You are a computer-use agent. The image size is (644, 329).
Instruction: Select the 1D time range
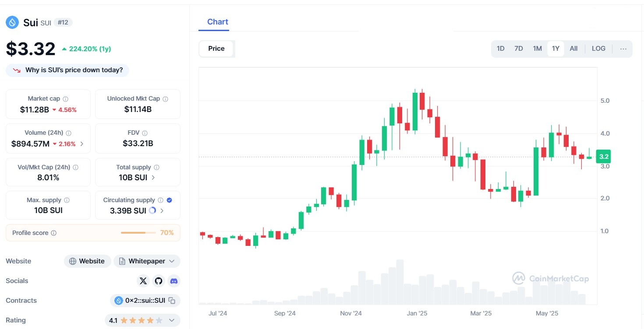point(500,49)
